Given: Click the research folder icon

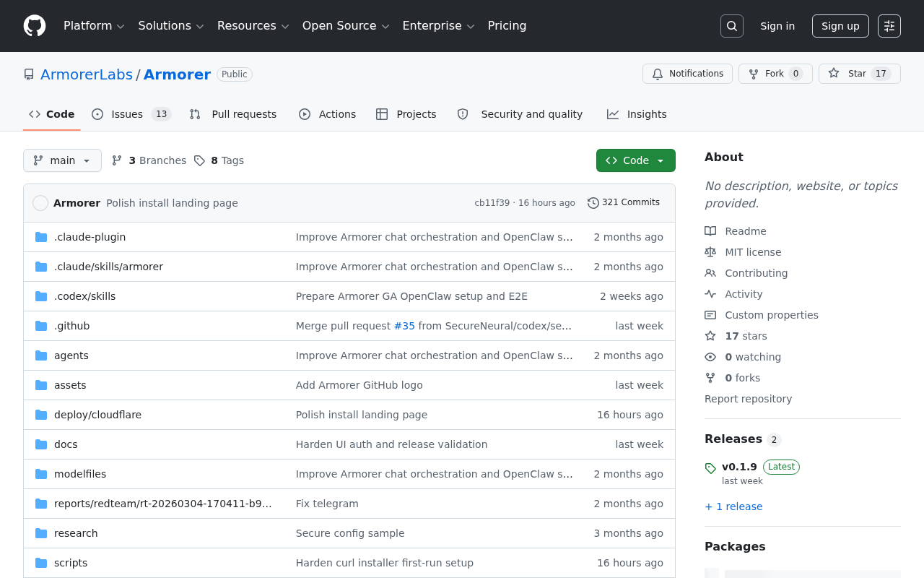Looking at the screenshot, I should tap(41, 533).
